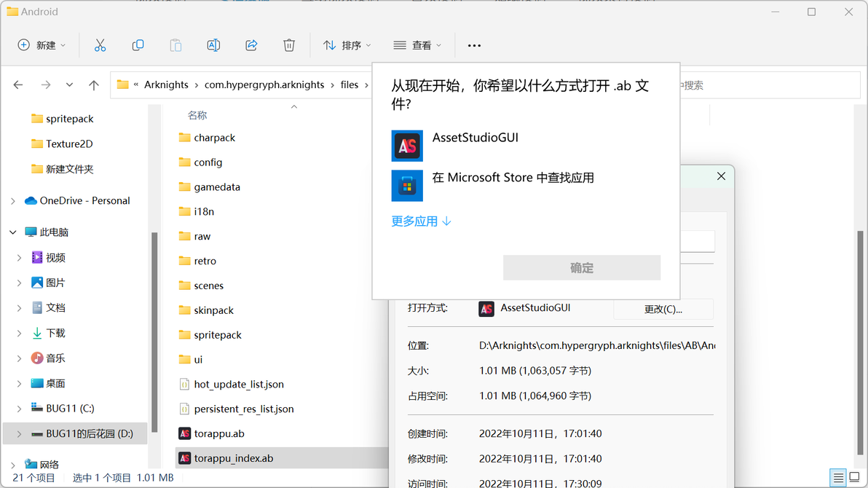Screen dimensions: 868x488
Task: Click the Copy icon in toolbar
Action: [138, 45]
